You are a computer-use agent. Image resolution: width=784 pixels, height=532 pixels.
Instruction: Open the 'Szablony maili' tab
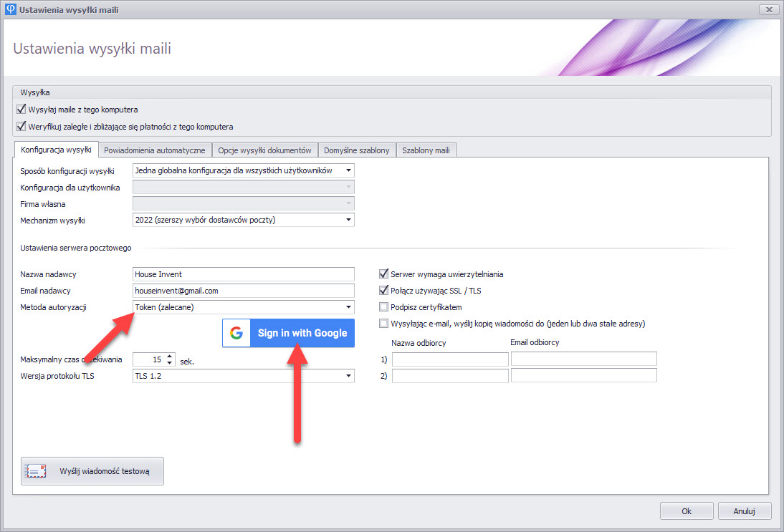(426, 150)
